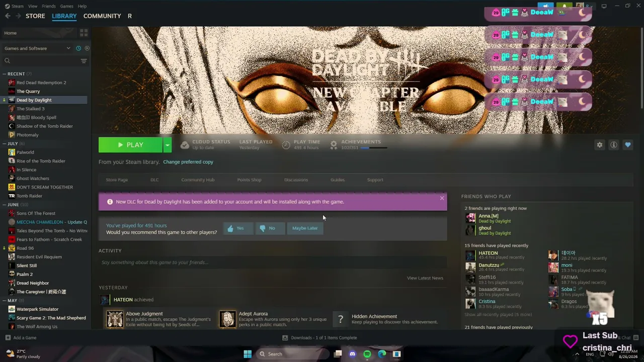The image size is (644, 362).
Task: Click the achievements progress bar
Action: (x=374, y=148)
